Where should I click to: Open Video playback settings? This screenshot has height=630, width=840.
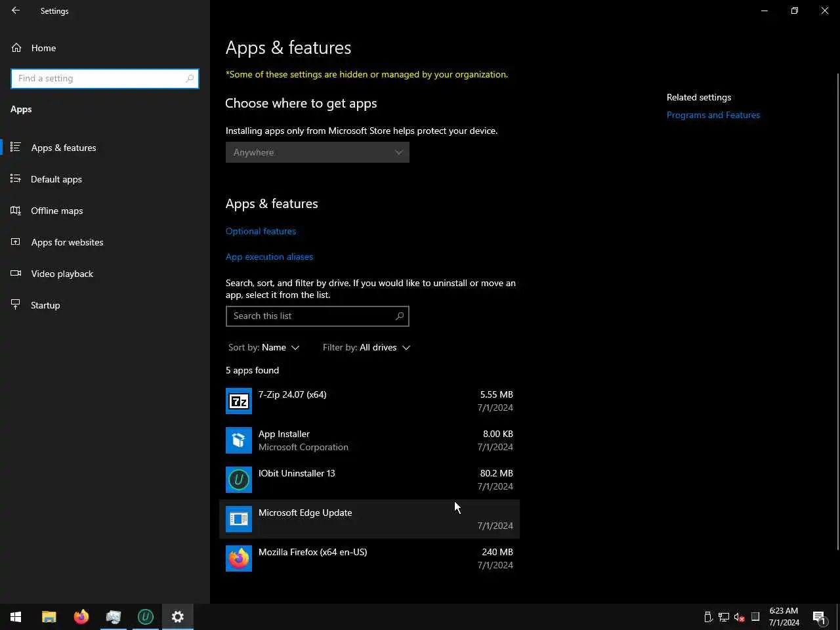point(105,274)
